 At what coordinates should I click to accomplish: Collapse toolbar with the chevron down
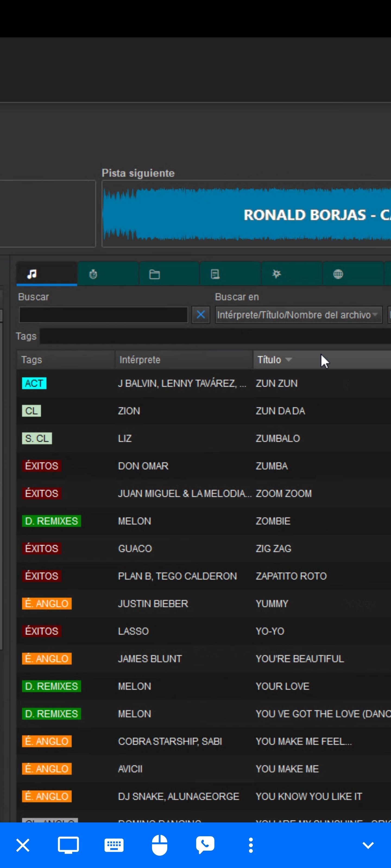pyautogui.click(x=368, y=845)
